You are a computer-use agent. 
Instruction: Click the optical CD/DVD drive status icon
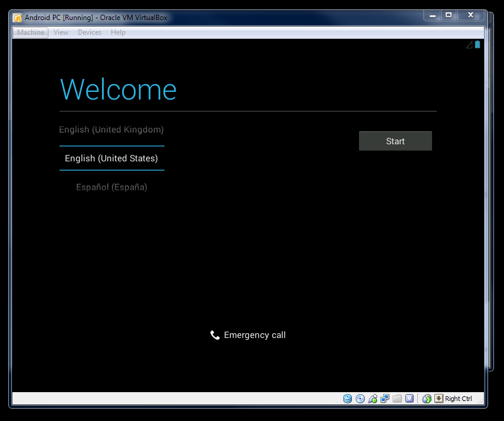pyautogui.click(x=360, y=399)
